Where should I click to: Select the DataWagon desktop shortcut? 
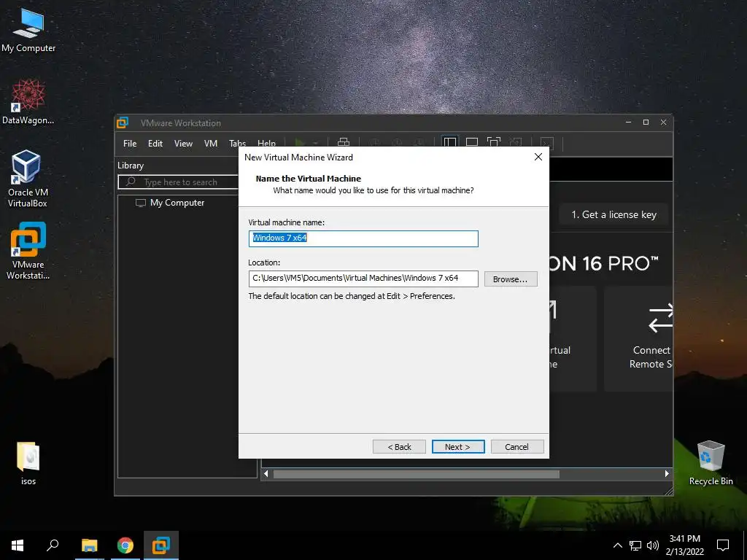(x=28, y=102)
